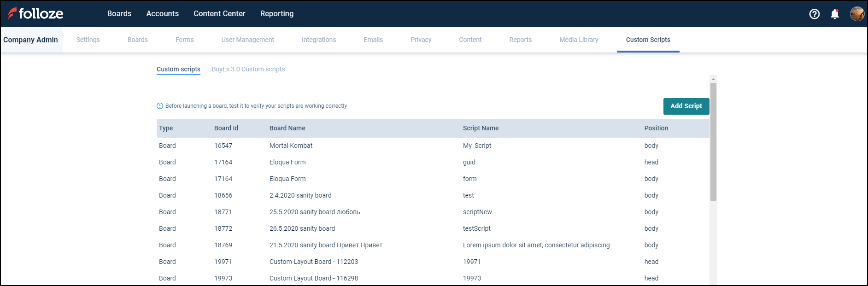This screenshot has height=286, width=868.
Task: Open the Reporting menu
Action: [x=276, y=14]
